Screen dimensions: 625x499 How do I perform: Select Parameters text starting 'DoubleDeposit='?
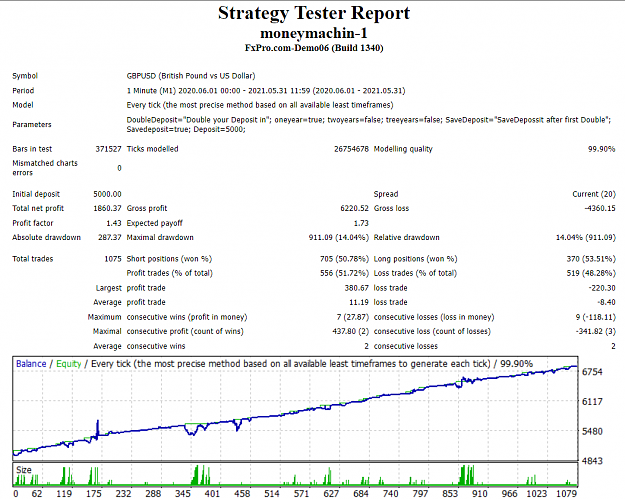(x=368, y=120)
